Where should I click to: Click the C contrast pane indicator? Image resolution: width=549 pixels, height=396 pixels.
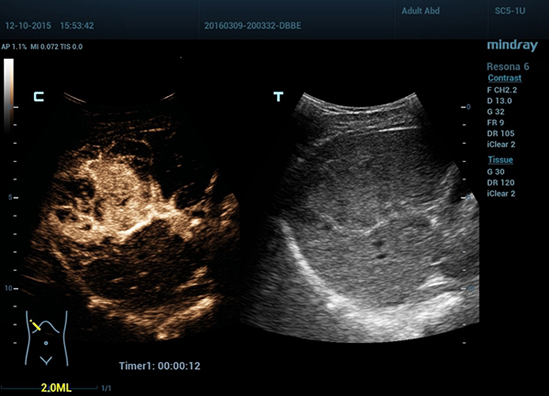[39, 97]
